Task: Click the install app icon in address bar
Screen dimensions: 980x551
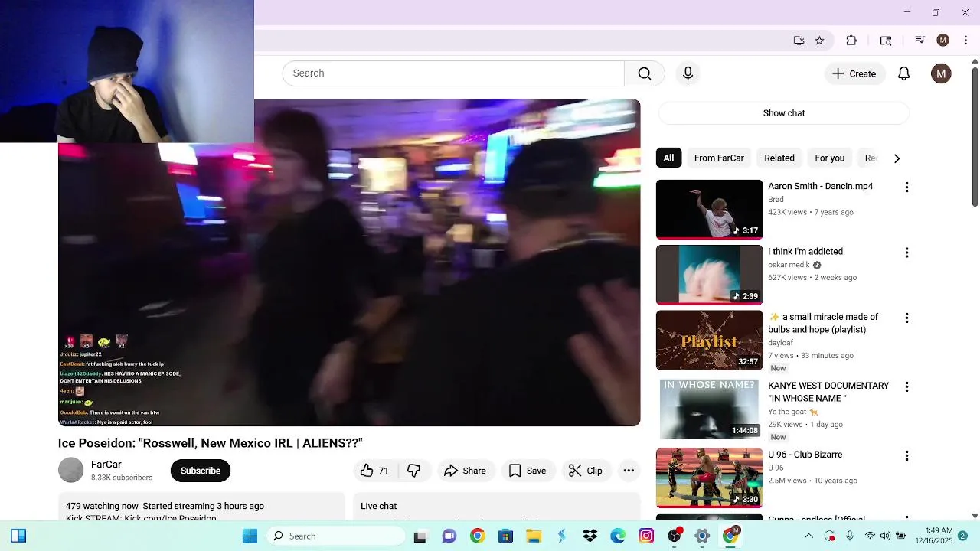Action: (799, 41)
